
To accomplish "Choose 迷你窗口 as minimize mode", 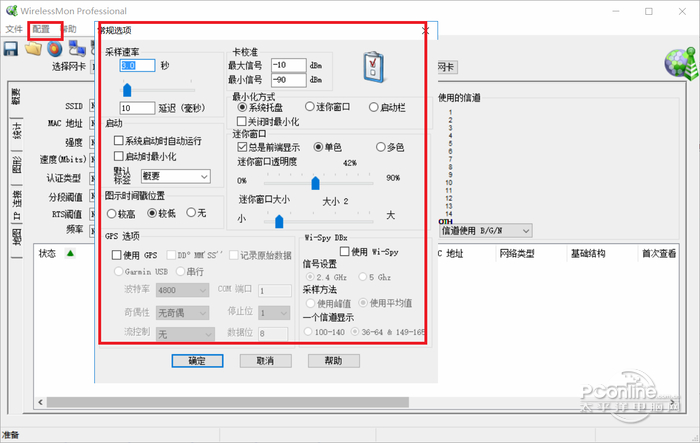I will (x=309, y=107).
